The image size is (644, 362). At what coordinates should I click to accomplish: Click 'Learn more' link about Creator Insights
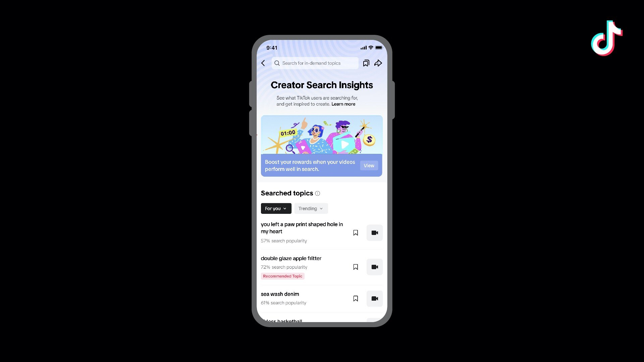click(x=343, y=104)
